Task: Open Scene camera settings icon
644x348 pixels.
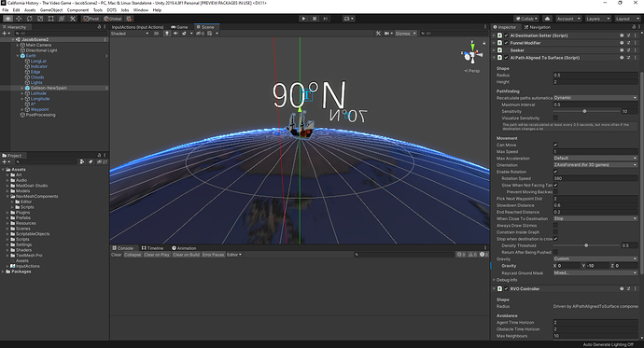Action: click(x=387, y=34)
